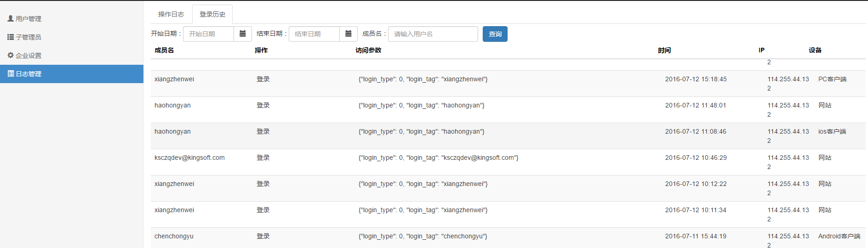Select 日志管理 in the sidebar
This screenshot has width=868, height=248.
point(29,74)
